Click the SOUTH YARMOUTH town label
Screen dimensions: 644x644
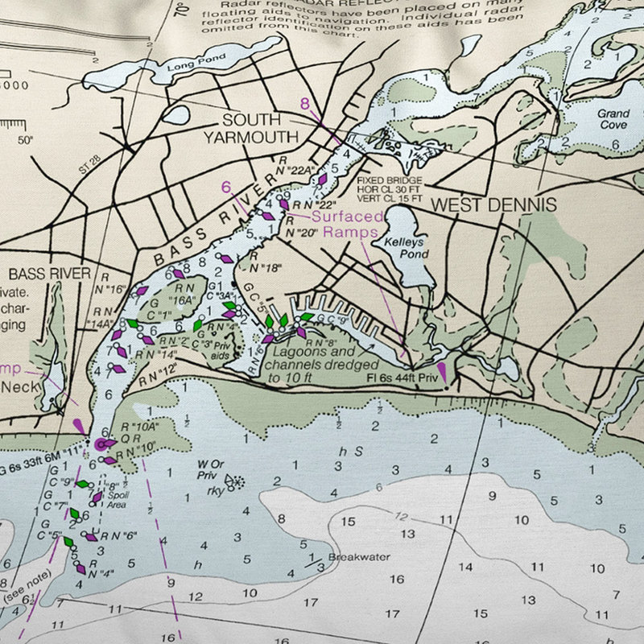click(251, 129)
